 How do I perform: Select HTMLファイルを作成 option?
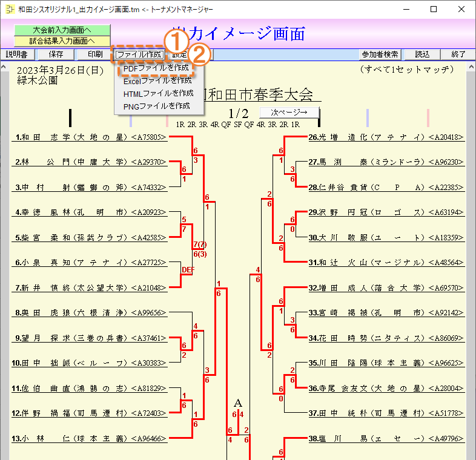pyautogui.click(x=158, y=93)
